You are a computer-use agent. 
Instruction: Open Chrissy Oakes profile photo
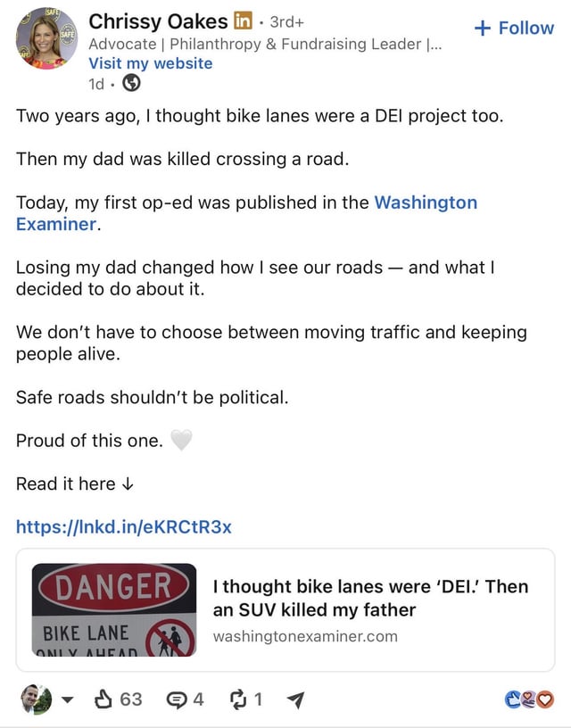47,38
